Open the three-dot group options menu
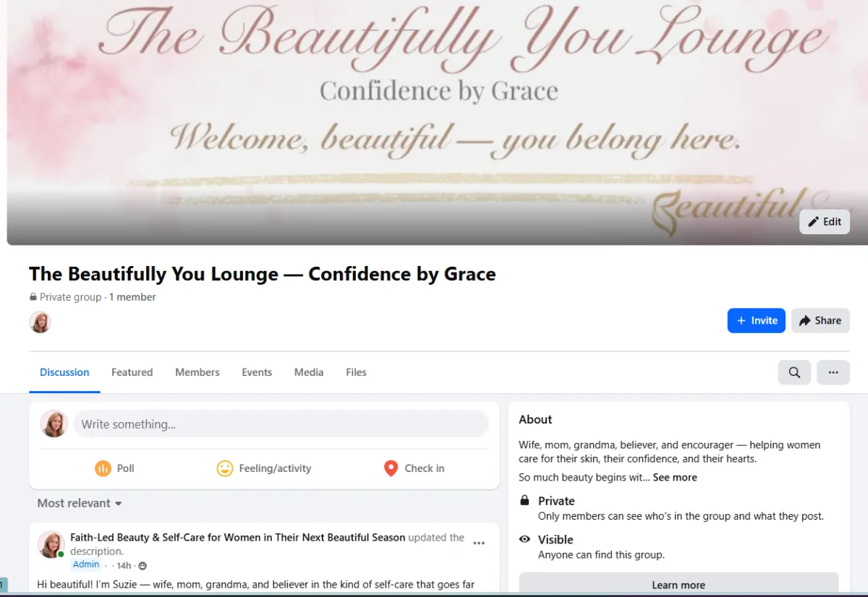The width and height of the screenshot is (868, 597). [833, 372]
